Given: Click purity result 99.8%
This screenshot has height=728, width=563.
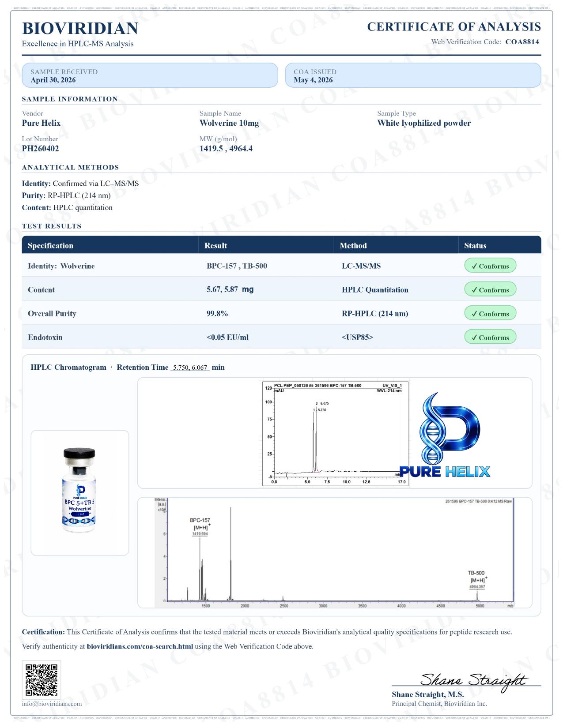Looking at the screenshot, I should coord(217,314).
